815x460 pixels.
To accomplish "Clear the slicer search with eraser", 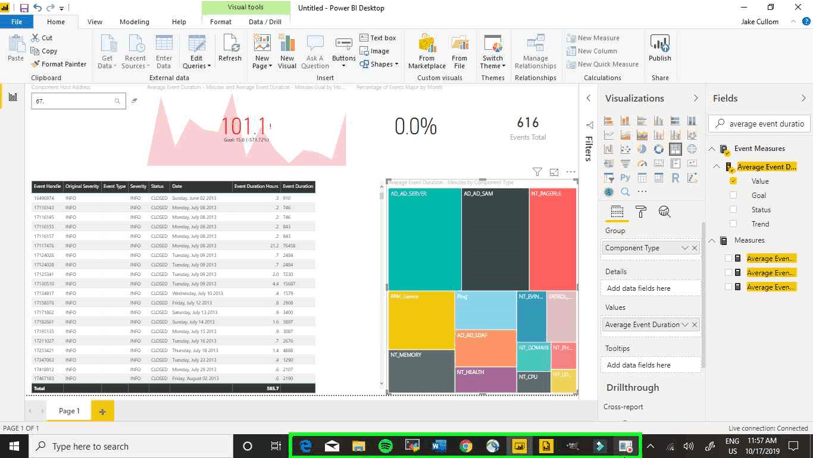I will (134, 101).
